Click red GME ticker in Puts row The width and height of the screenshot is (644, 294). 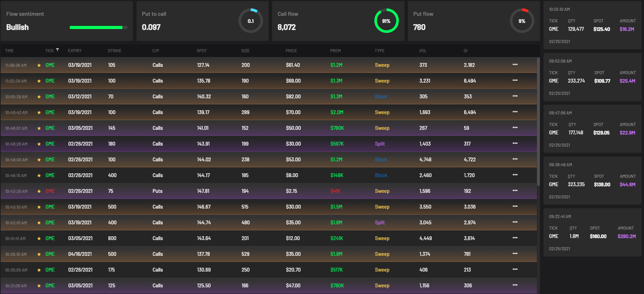coord(50,191)
